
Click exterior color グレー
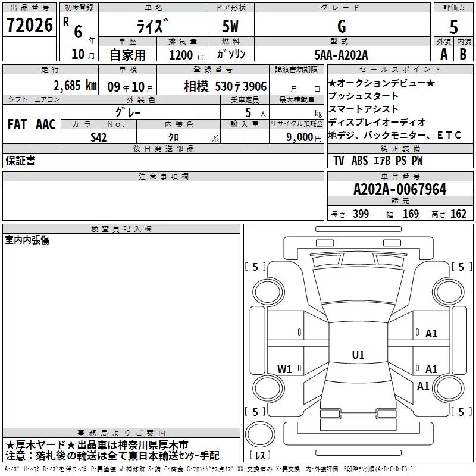click(128, 112)
